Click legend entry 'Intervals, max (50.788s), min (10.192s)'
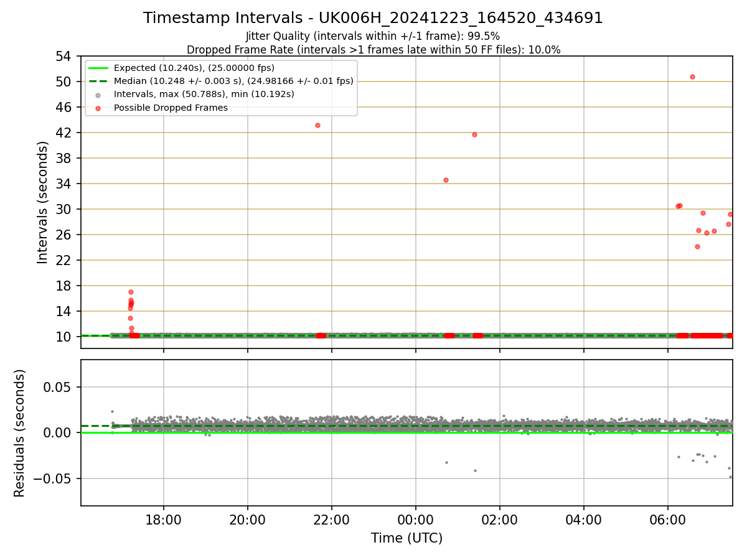 204,94
